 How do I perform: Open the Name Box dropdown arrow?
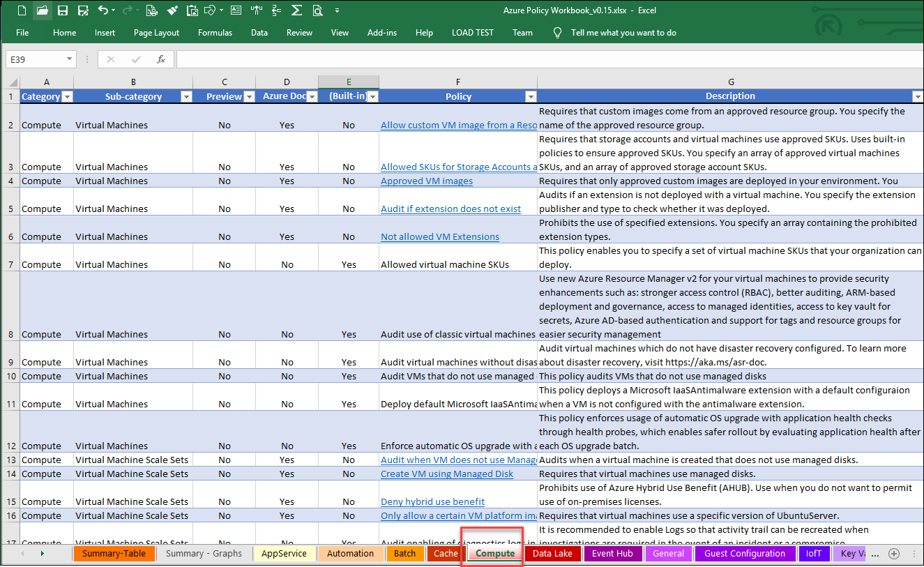[x=69, y=59]
